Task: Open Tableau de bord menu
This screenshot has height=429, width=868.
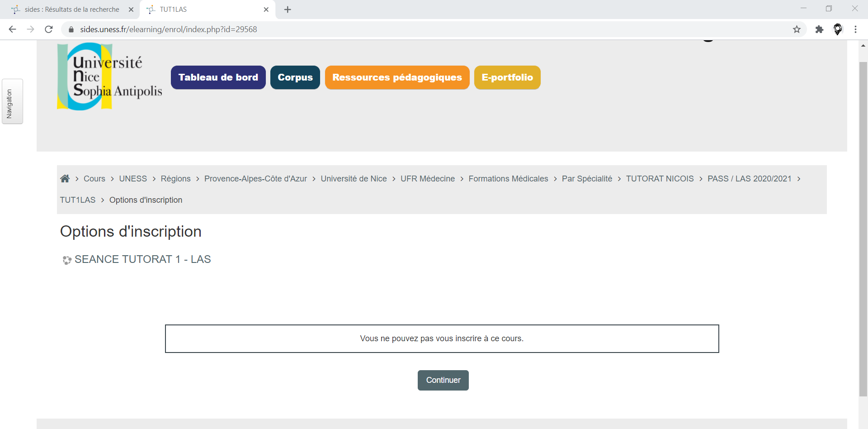Action: tap(218, 77)
